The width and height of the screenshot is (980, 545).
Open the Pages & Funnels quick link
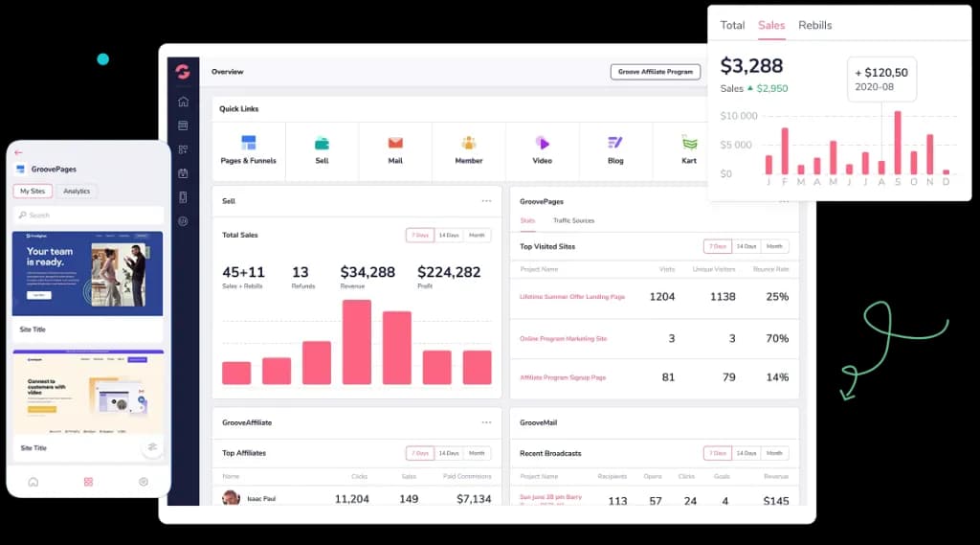(x=248, y=150)
